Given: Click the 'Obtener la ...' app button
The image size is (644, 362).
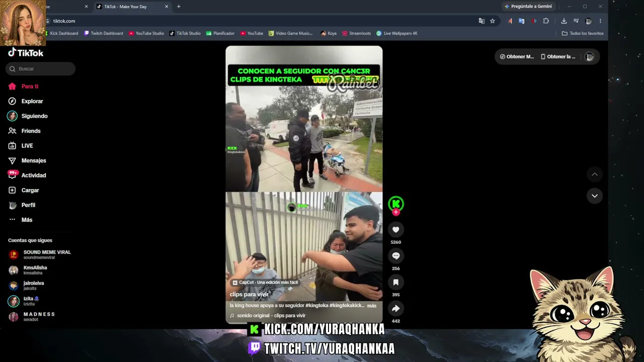Looking at the screenshot, I should [558, 57].
